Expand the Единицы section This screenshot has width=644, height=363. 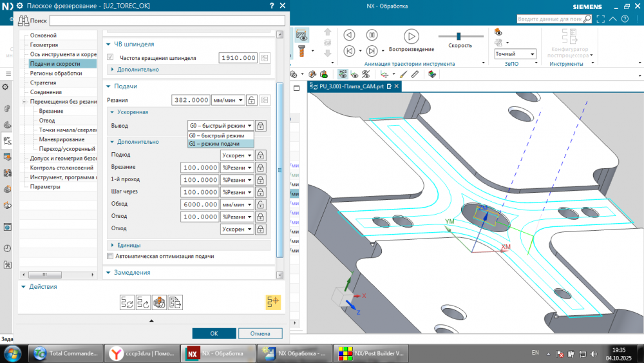(x=129, y=245)
